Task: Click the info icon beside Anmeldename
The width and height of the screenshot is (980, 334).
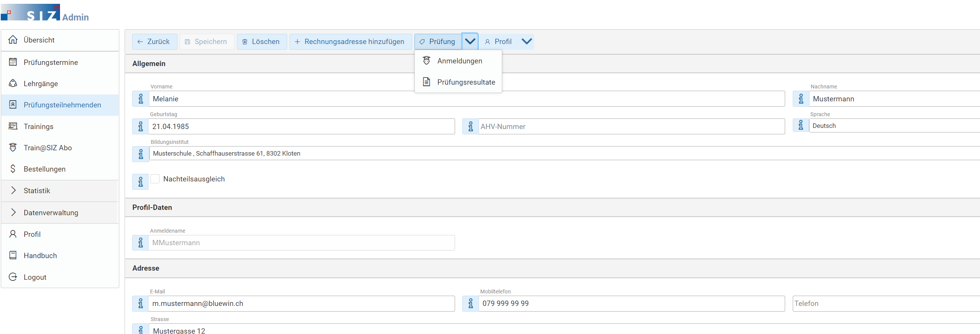Action: pos(141,243)
